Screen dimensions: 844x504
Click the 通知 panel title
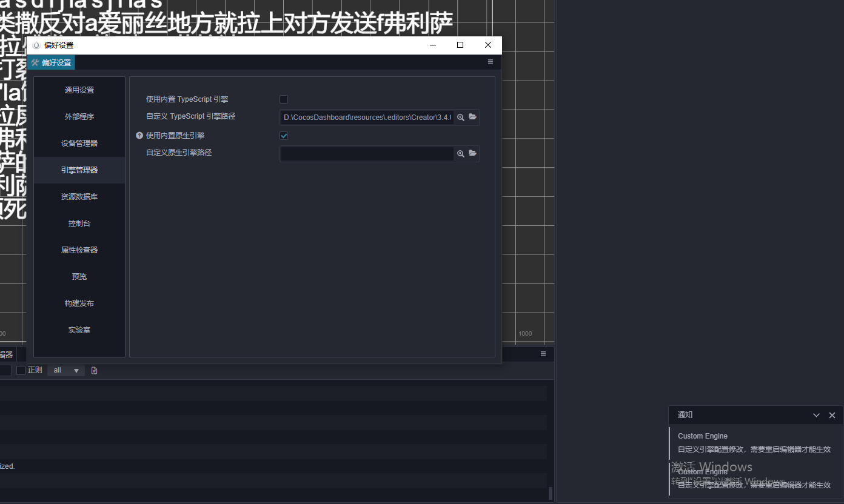685,415
